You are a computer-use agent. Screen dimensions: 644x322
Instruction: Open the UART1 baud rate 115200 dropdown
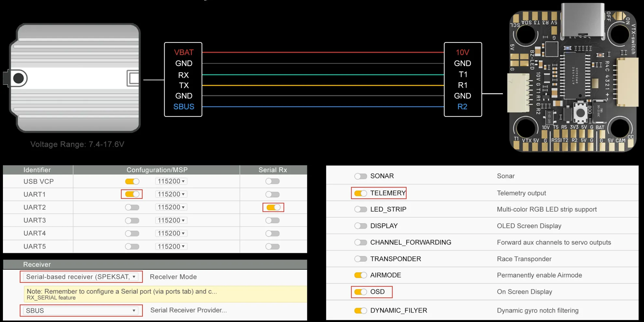(x=171, y=194)
